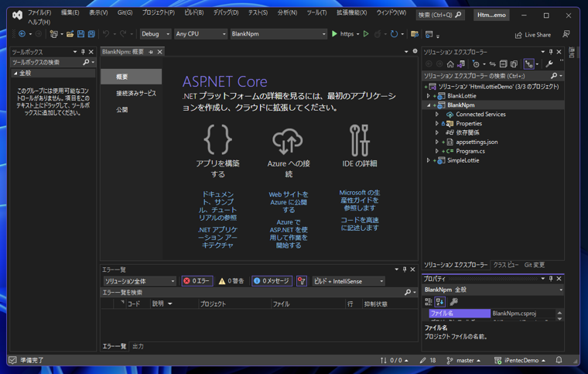Select alphabetical sort in Properties panel
The image size is (588, 374).
tap(440, 302)
